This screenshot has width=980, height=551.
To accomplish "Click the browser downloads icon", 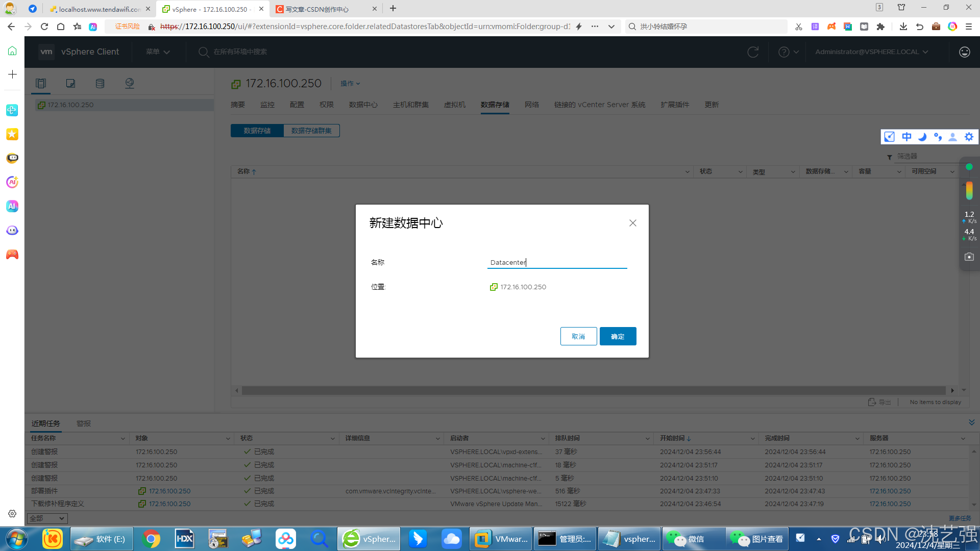I will click(x=903, y=27).
